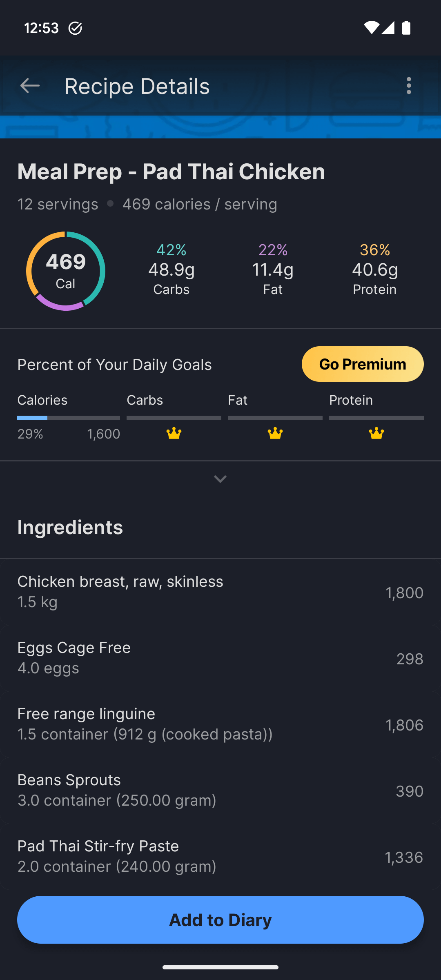Tap the battery status icon
Screen dimensions: 441x980
pyautogui.click(x=406, y=28)
